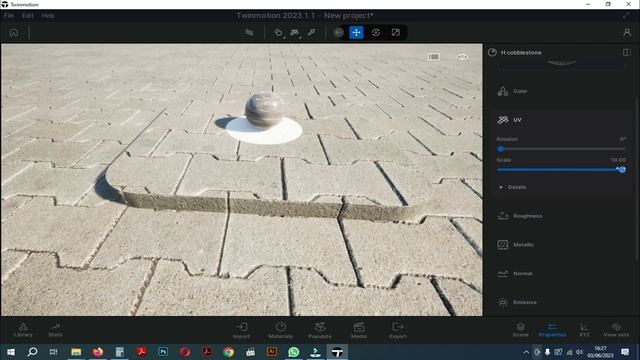Open the Edit menu
The width and height of the screenshot is (640, 360).
[28, 16]
